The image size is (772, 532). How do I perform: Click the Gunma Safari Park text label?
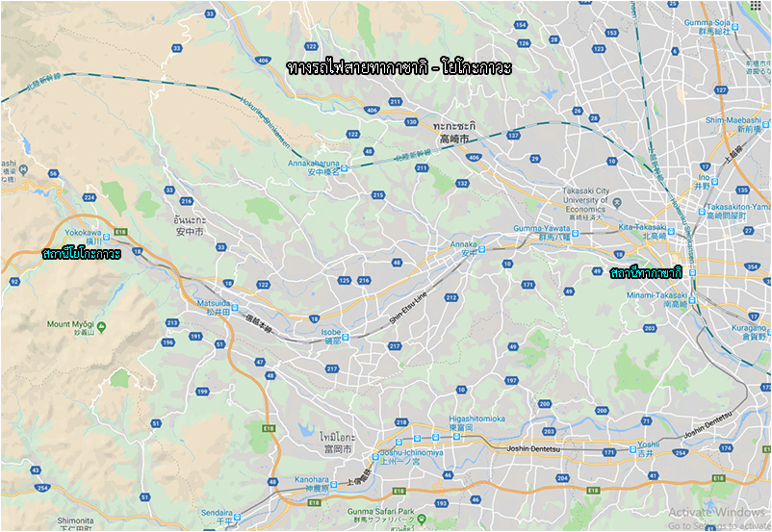381,512
